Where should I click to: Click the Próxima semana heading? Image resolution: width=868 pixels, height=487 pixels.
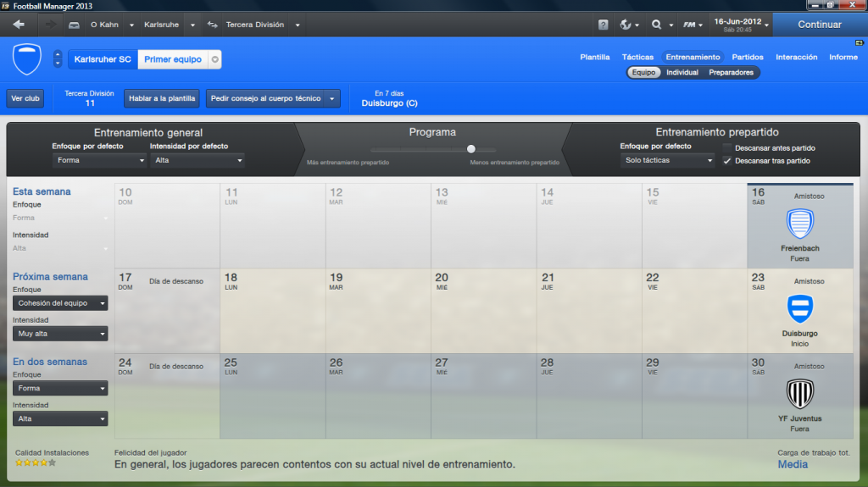(x=50, y=277)
